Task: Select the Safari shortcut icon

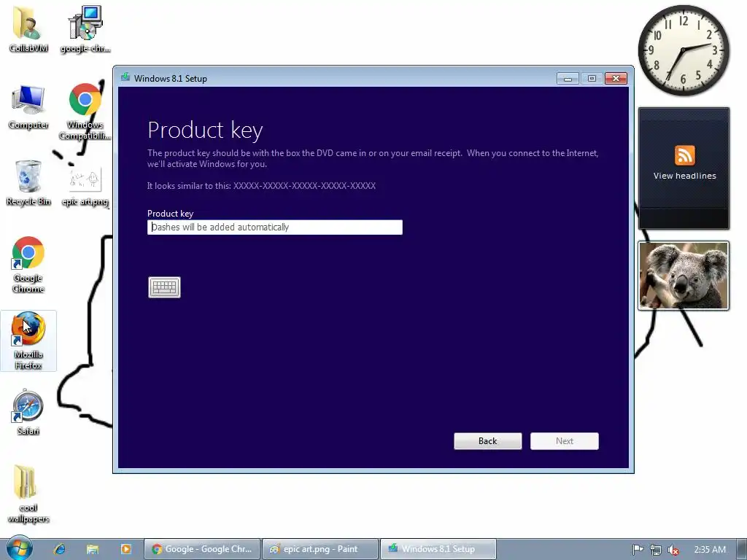Action: coord(28,413)
